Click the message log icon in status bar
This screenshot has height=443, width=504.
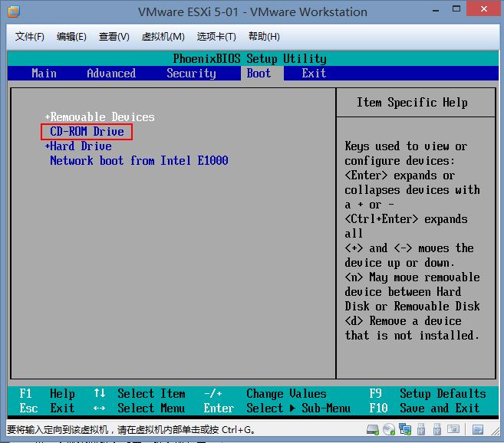click(478, 429)
